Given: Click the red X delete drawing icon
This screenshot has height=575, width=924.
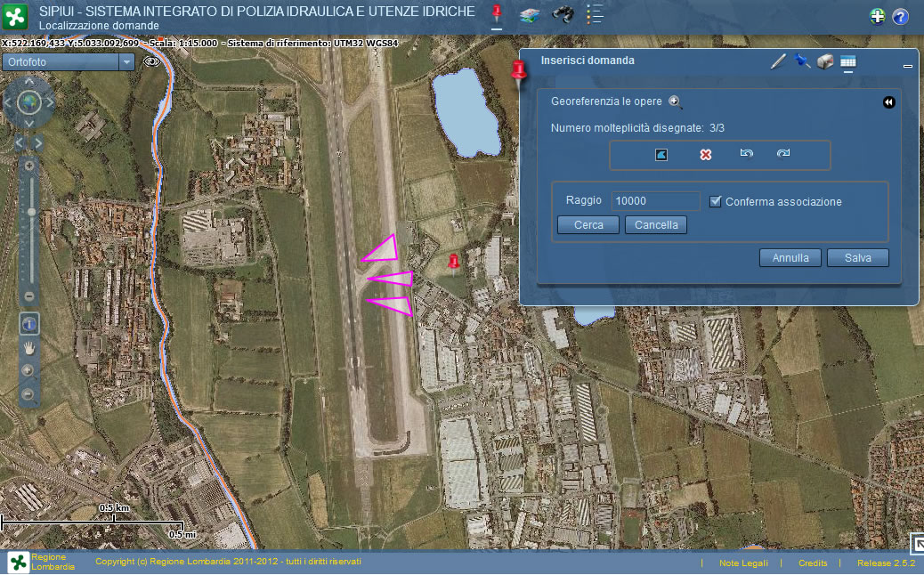Looking at the screenshot, I should (705, 154).
